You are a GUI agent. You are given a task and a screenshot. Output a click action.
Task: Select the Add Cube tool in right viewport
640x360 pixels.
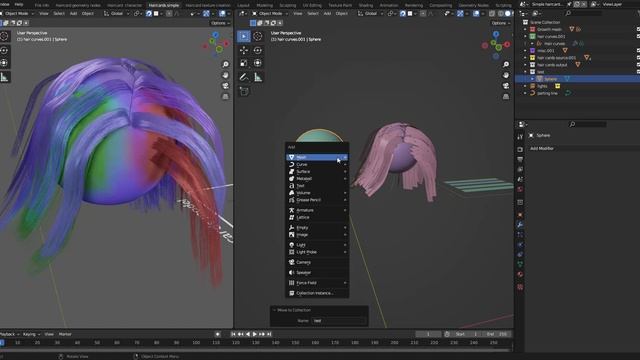pos(244,91)
